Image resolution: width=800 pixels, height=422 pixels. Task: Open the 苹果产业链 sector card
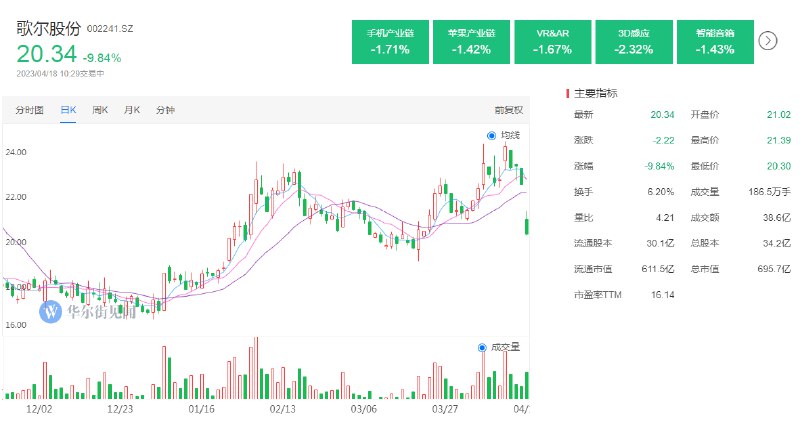coord(471,42)
